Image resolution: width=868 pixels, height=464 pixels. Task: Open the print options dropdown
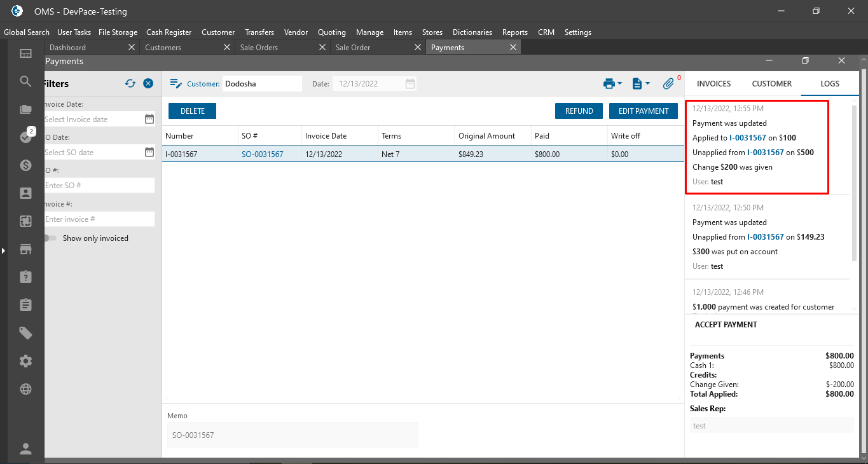point(612,83)
